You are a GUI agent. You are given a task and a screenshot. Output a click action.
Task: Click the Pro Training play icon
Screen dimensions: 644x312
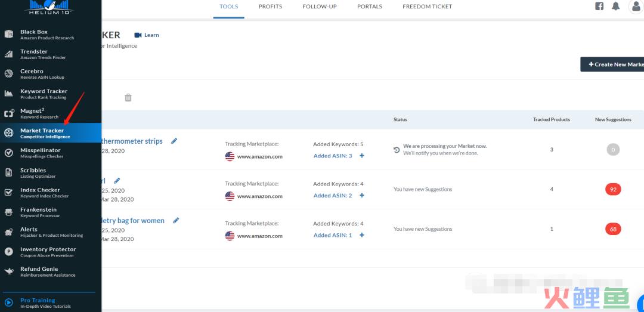click(8, 303)
